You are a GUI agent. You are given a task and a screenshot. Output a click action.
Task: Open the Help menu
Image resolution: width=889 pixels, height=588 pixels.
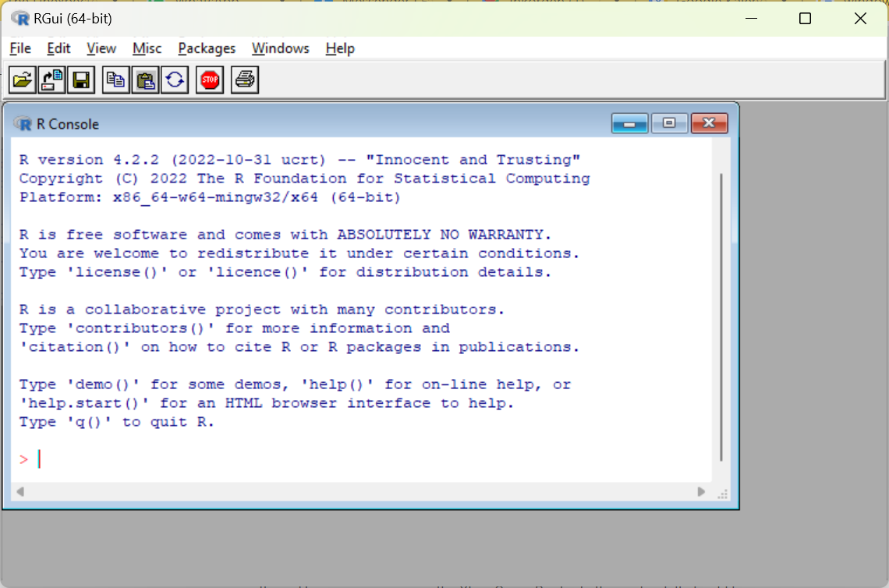[x=339, y=49]
